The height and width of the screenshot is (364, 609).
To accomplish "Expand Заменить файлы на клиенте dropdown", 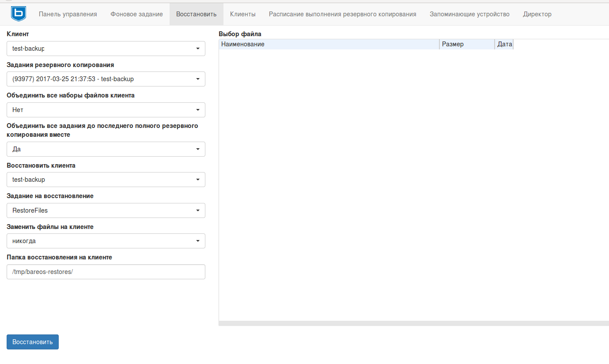I will (x=106, y=241).
